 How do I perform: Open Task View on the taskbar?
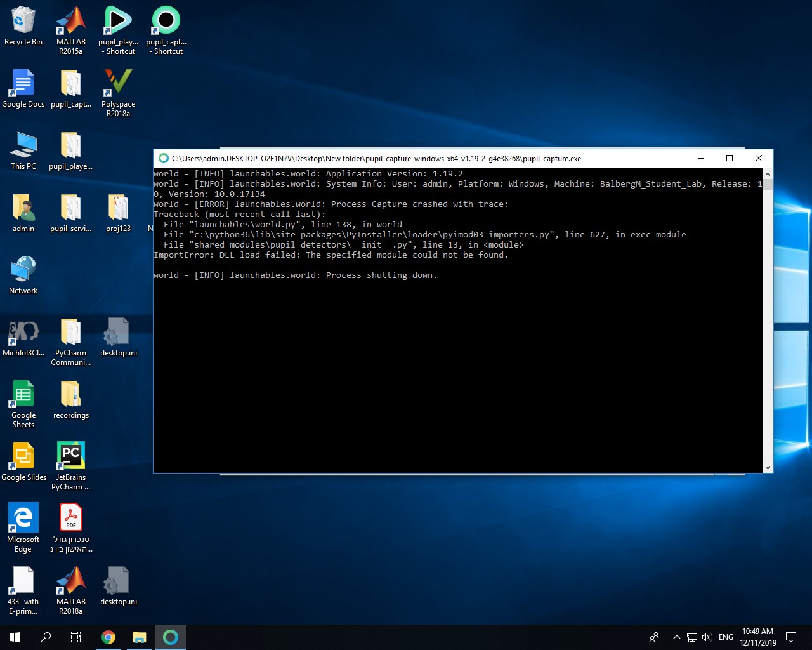[x=76, y=637]
